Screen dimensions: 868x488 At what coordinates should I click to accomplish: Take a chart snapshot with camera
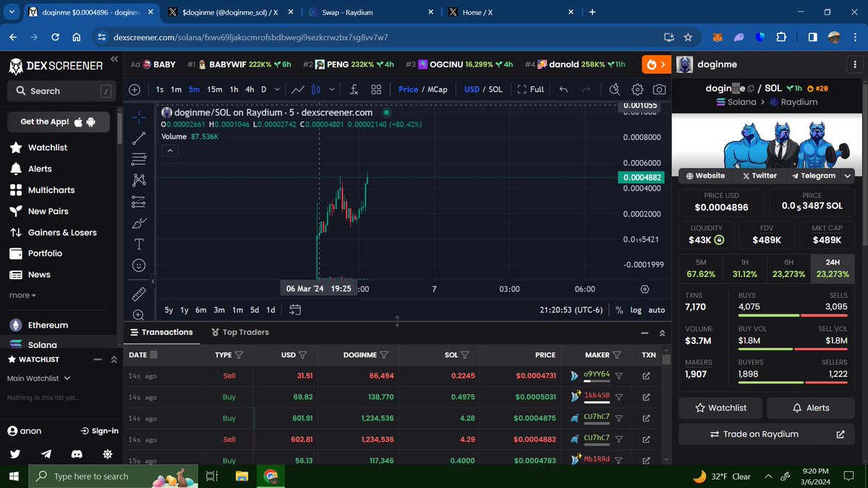(659, 90)
